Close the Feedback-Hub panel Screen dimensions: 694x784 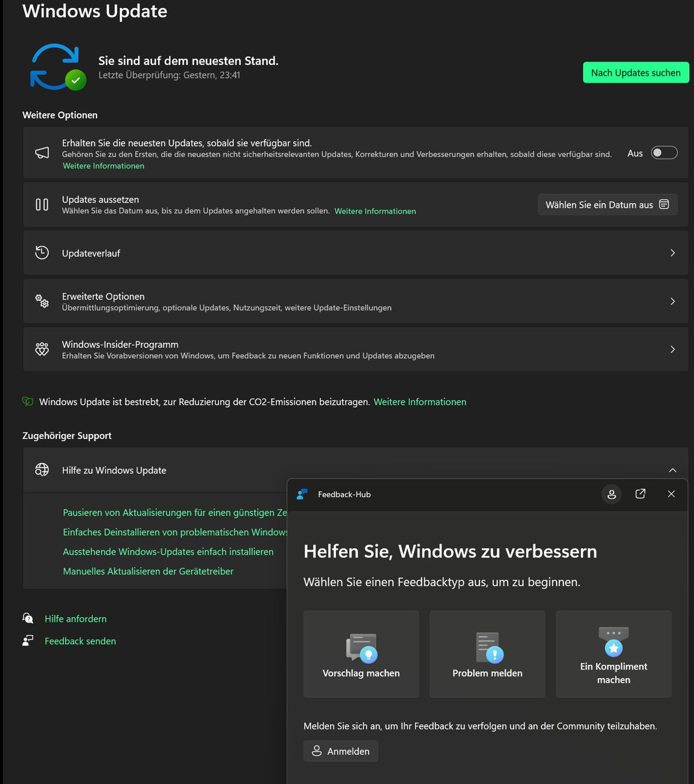coord(671,494)
